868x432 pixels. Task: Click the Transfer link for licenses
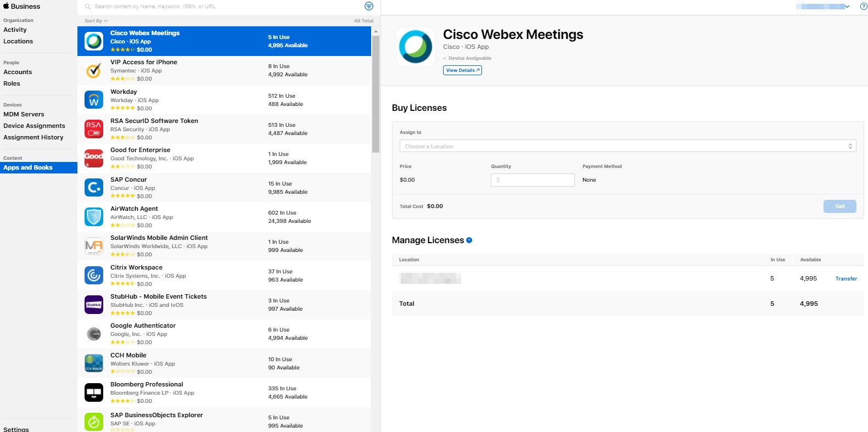pyautogui.click(x=845, y=279)
